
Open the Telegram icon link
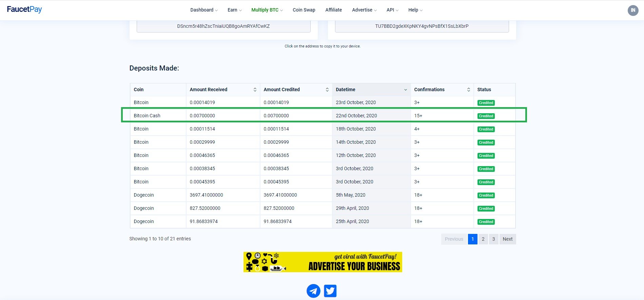pos(313,291)
